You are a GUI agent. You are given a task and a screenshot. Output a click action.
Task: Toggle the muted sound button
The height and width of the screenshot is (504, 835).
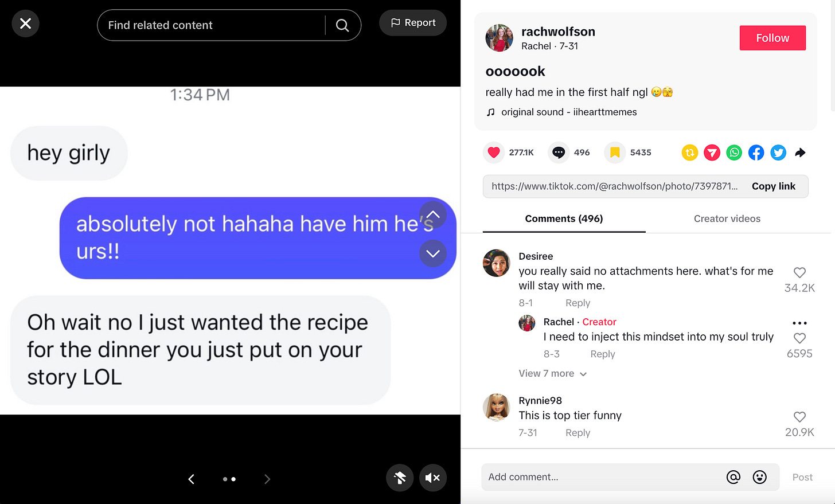(433, 478)
